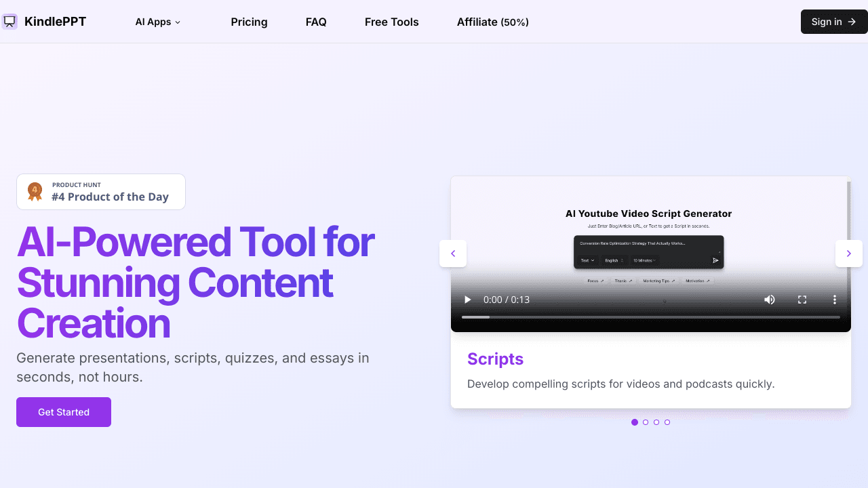868x488 pixels.
Task: Select the fourth carousel dot indicator
Action: 667,422
